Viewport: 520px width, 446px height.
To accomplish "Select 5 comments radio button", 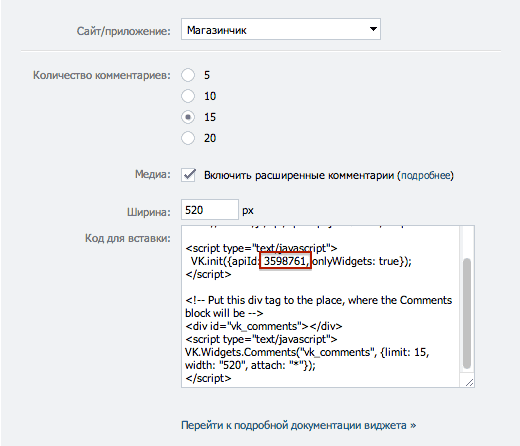I will click(188, 75).
